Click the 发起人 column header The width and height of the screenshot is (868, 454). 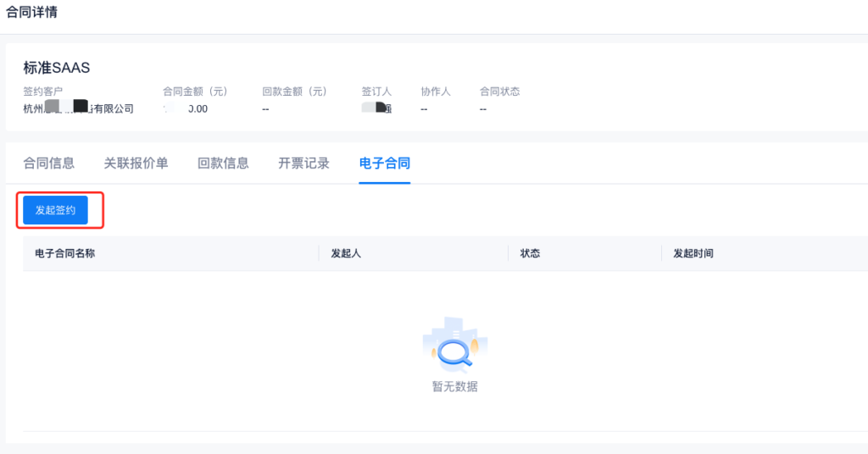346,253
